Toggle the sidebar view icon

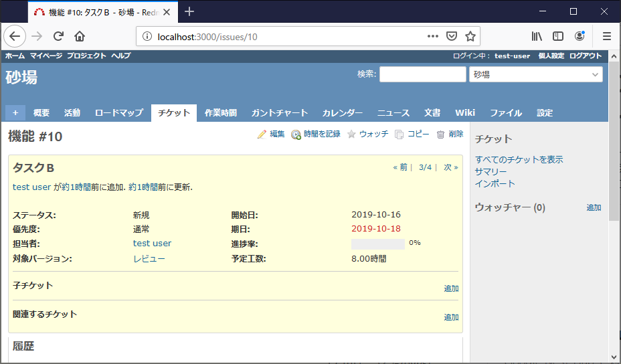click(558, 36)
